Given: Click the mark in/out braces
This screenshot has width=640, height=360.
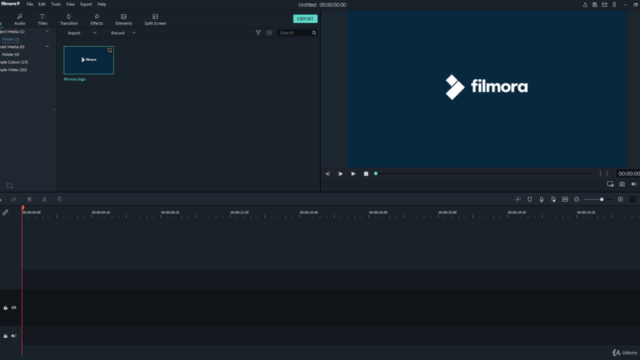Looking at the screenshot, I should tap(603, 173).
